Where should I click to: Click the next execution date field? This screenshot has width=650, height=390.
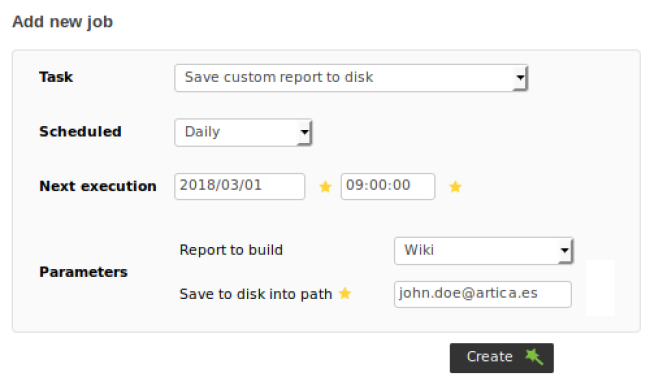[240, 187]
